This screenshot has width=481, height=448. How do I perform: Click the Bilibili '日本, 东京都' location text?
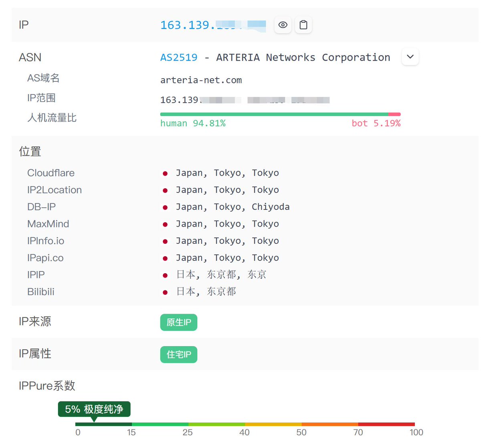click(x=206, y=292)
